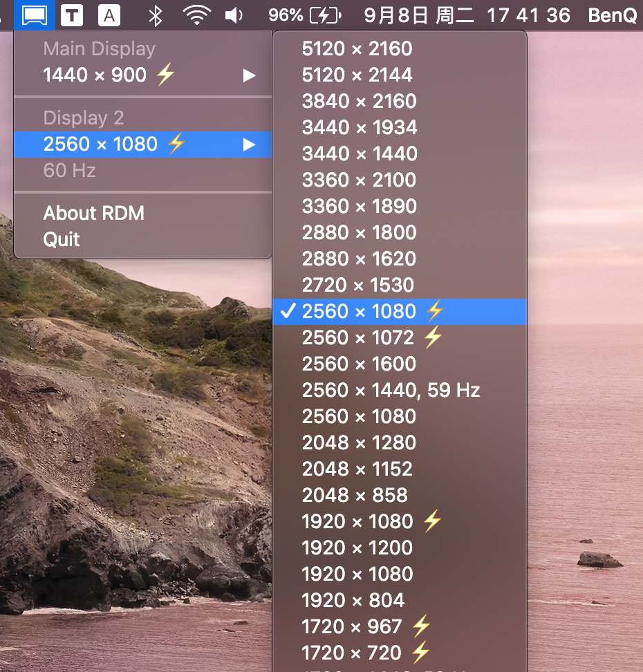
Task: Select resolution 2720 × 1530
Action: tap(400, 285)
